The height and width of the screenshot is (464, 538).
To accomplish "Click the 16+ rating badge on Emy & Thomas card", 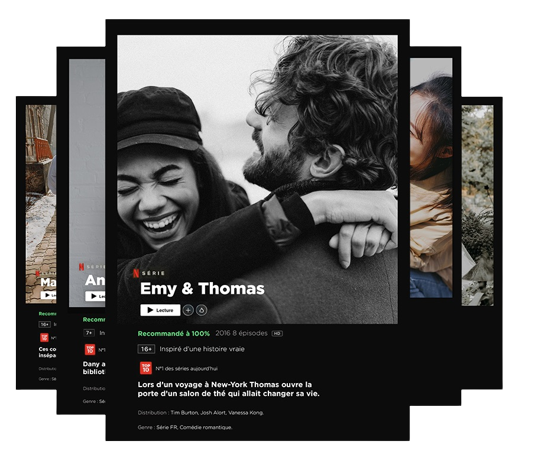I will (146, 349).
